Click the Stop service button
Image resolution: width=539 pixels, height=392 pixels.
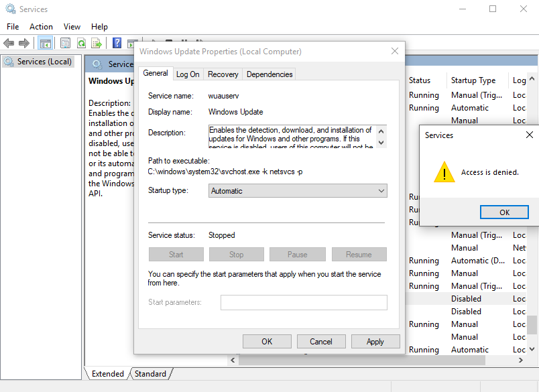tap(237, 254)
